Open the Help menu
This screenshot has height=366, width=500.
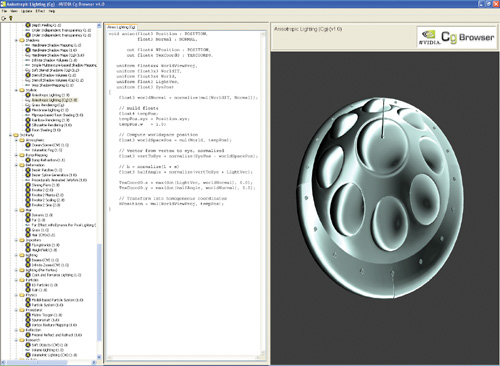click(52, 11)
